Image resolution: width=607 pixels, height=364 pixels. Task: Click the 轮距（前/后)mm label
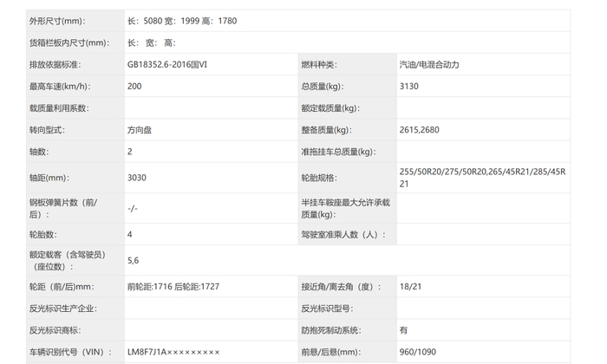point(62,287)
